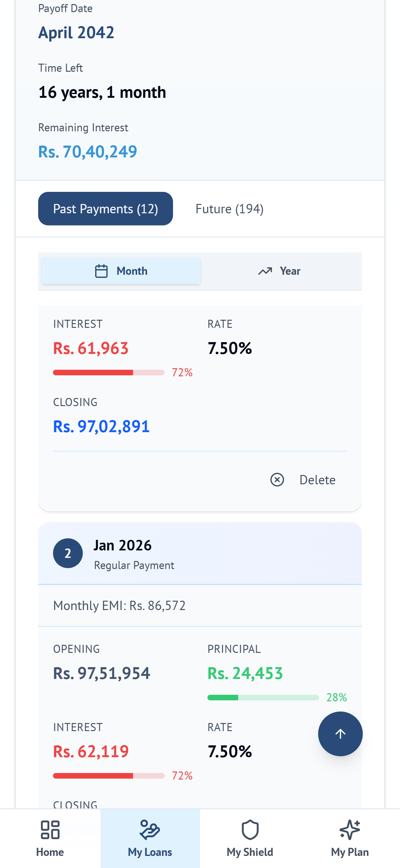Viewport: 400px width, 868px height.
Task: Tap the scroll-to-top arrow button
Action: click(x=340, y=734)
